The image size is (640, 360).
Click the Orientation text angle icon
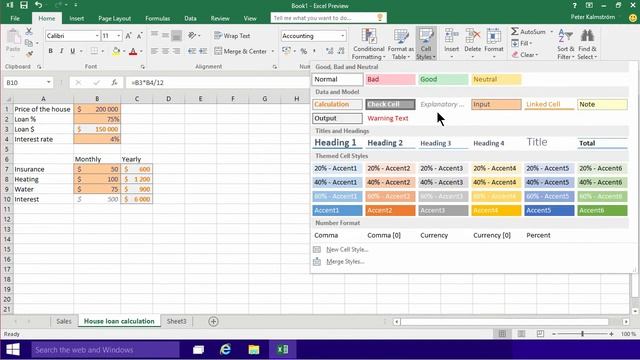tap(192, 36)
